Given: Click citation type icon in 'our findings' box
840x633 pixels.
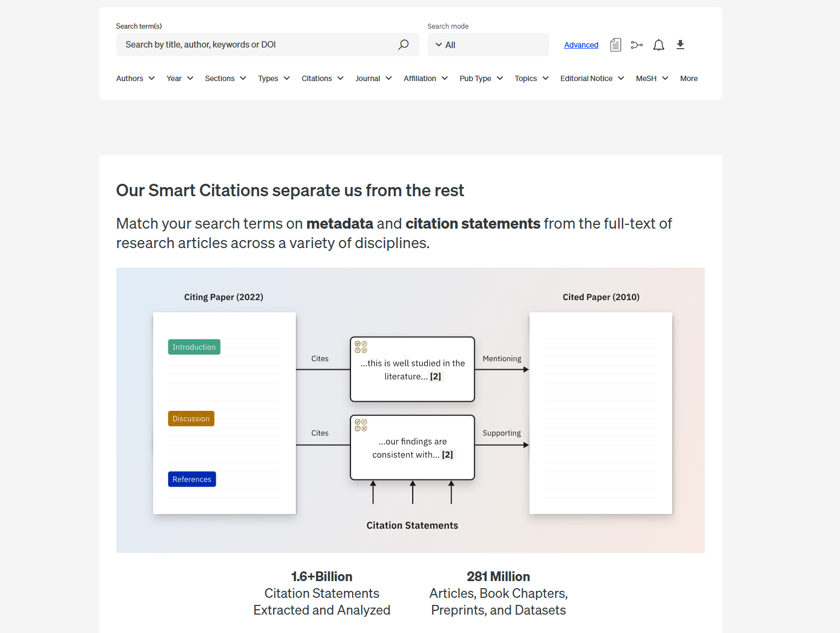Looking at the screenshot, I should [x=361, y=425].
